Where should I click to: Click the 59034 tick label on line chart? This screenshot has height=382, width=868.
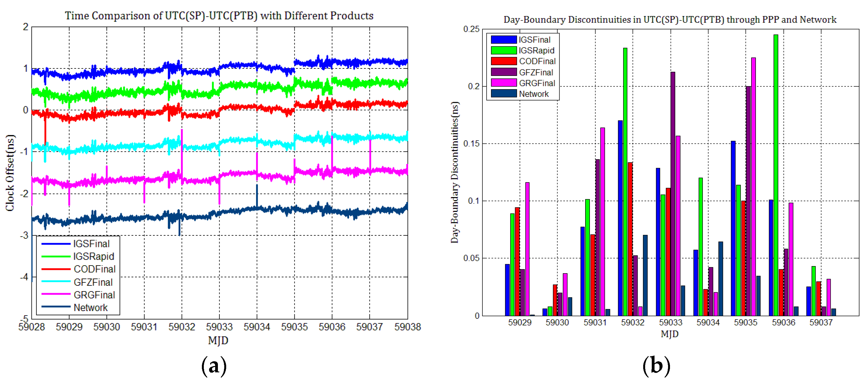(257, 327)
